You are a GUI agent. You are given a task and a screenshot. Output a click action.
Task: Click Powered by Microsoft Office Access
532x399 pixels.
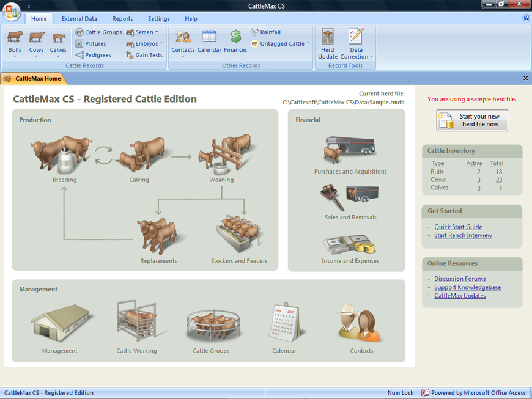[x=474, y=393]
